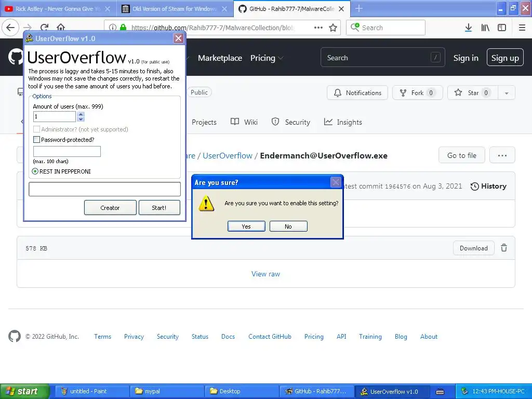Click the password text field in UserOverflow
This screenshot has height=399, width=532.
tap(67, 151)
